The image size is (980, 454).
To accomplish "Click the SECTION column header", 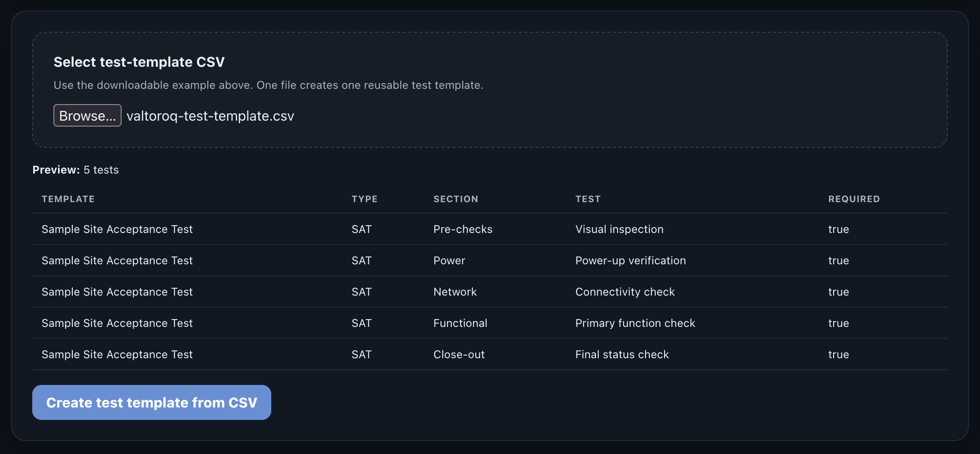I will 456,199.
